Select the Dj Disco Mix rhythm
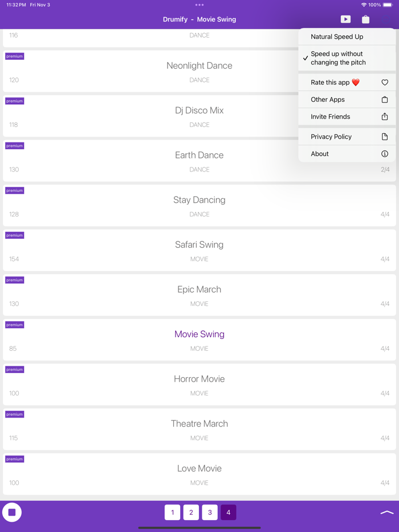Viewport: 399px width, 532px height. [x=199, y=116]
